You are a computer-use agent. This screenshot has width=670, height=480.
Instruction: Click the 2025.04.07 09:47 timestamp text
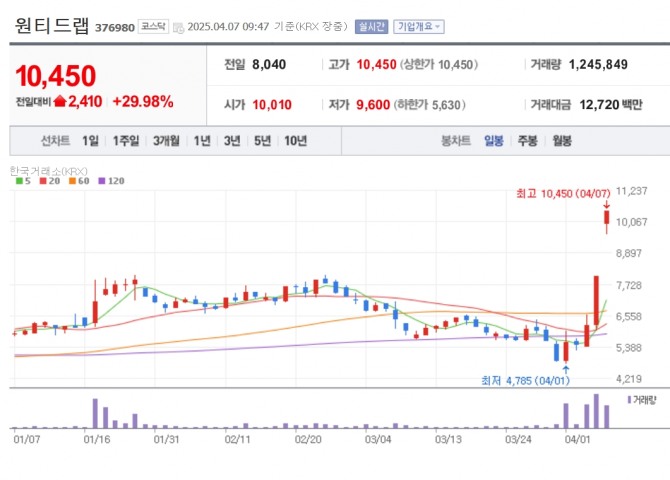(x=228, y=27)
